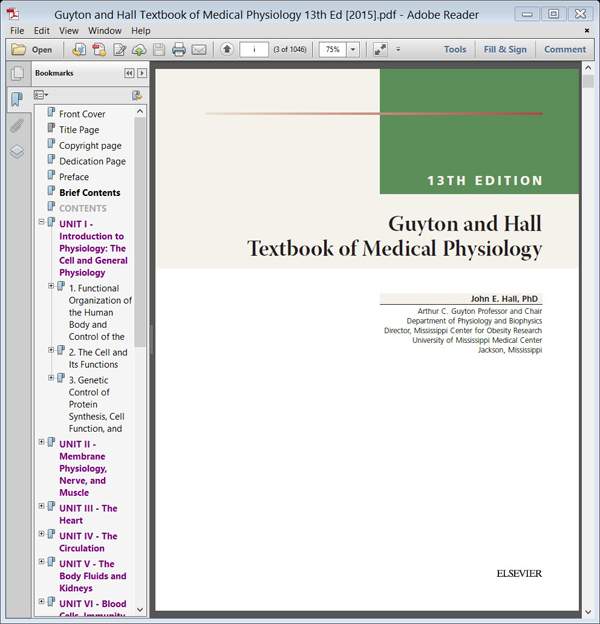Open 2. The Cell and Its Functions
The height and width of the screenshot is (624, 600).
pyautogui.click(x=98, y=358)
